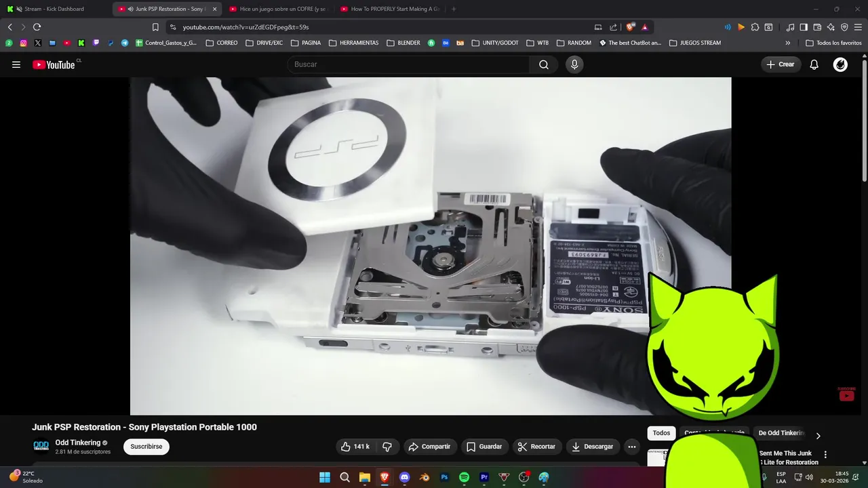Open a new browser tab
The width and height of the screenshot is (868, 488).
(454, 9)
